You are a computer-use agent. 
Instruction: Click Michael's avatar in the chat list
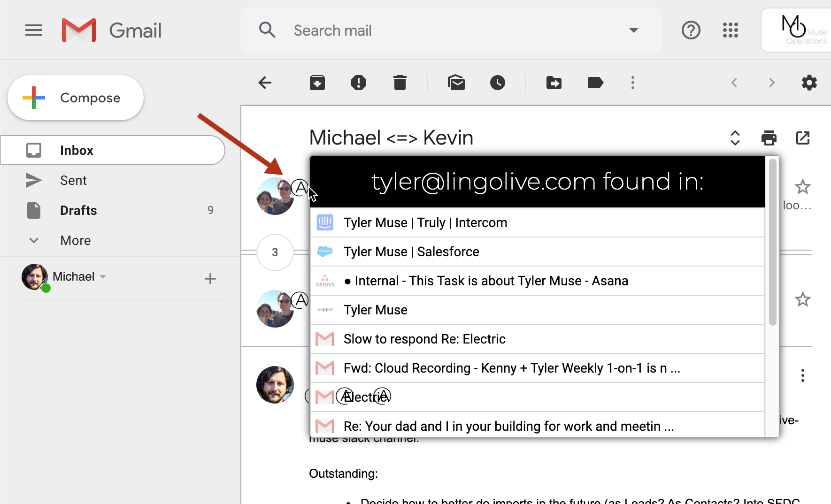(35, 277)
